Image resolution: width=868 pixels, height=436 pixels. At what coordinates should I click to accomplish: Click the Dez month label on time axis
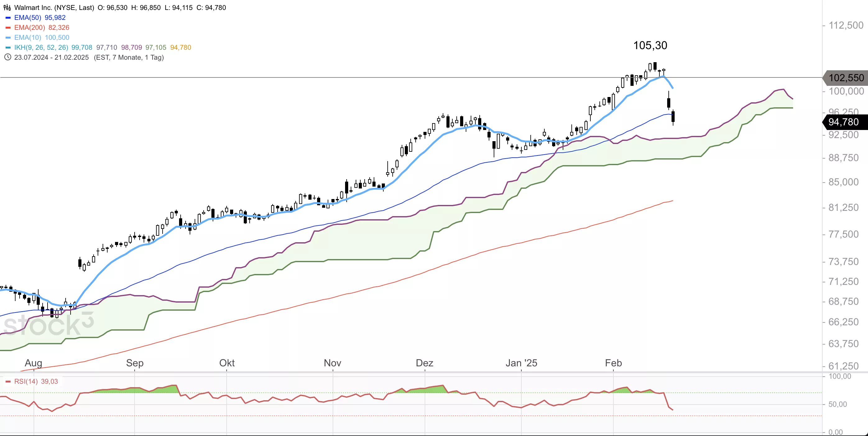pyautogui.click(x=425, y=363)
